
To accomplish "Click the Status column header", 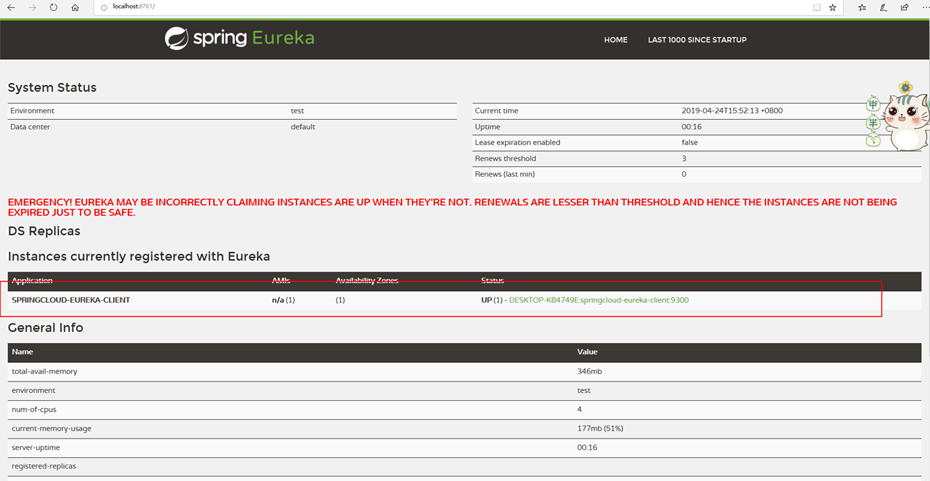I will pos(492,281).
